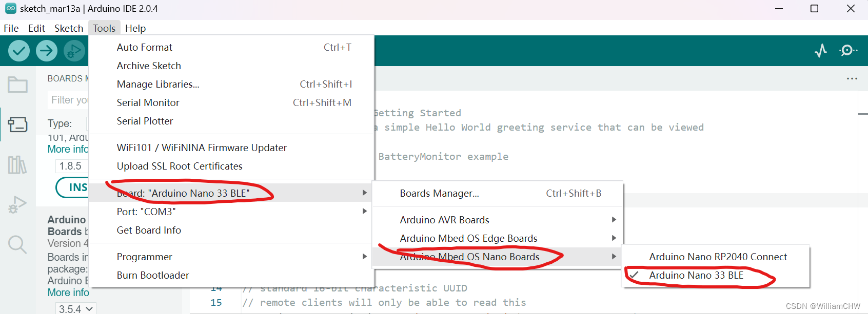
Task: Expand Arduino Mbed OS Nano Boards submenu
Action: coord(498,257)
